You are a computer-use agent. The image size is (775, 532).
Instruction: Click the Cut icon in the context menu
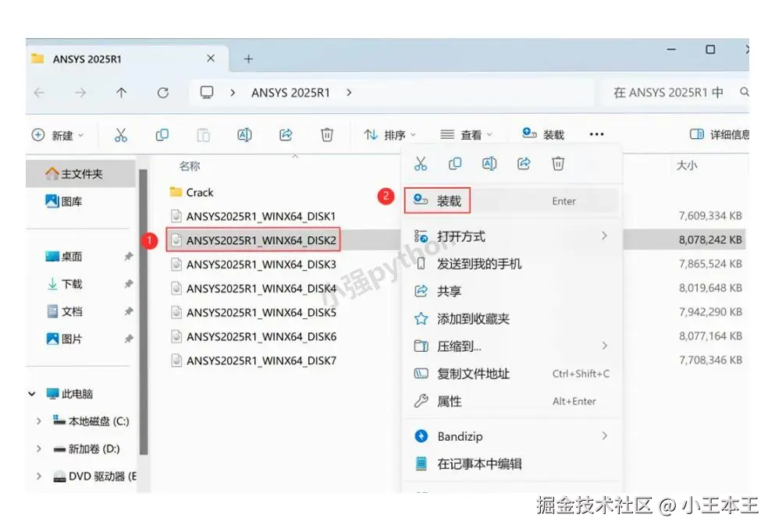coord(421,164)
